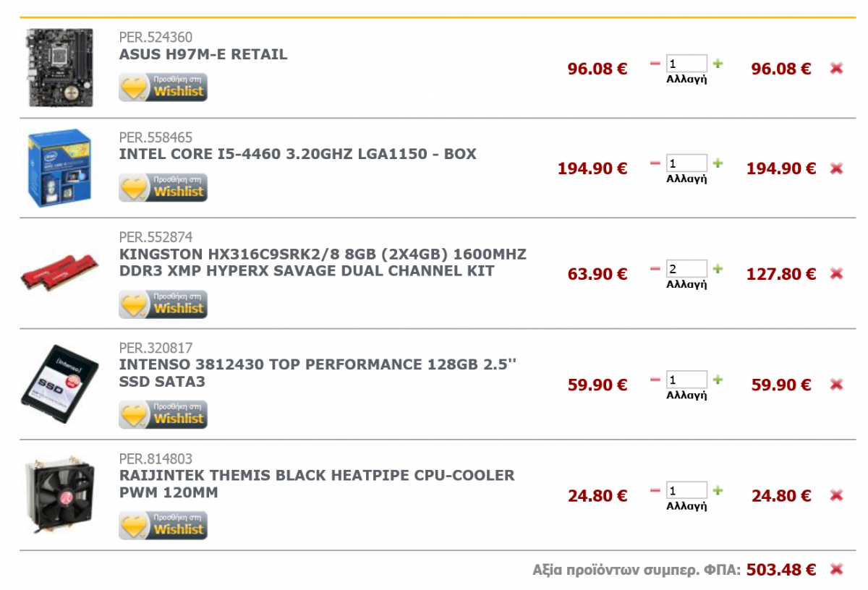The height and width of the screenshot is (590, 868).
Task: Focus quantity field for Intel Core i5-4460
Action: [x=686, y=163]
